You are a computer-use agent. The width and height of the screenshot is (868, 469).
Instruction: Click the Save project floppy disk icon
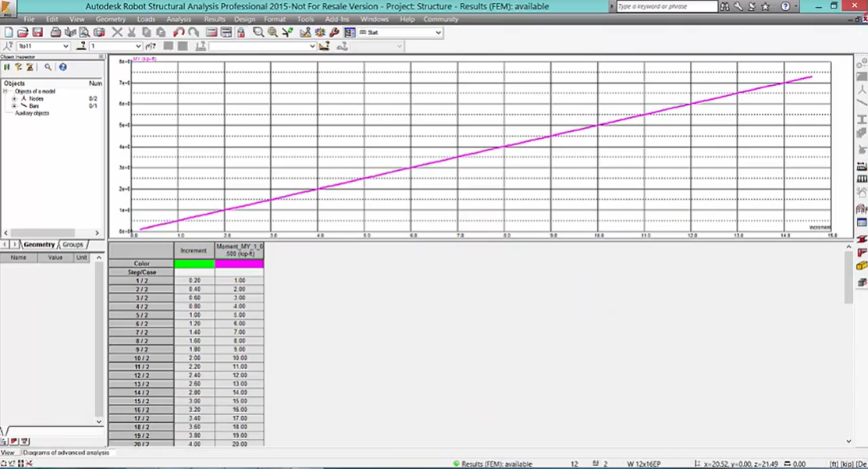(37, 33)
